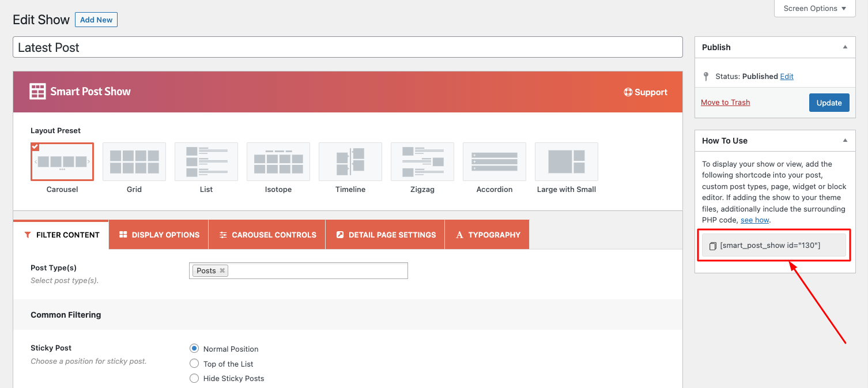Select the Grid layout preset icon

click(x=134, y=162)
